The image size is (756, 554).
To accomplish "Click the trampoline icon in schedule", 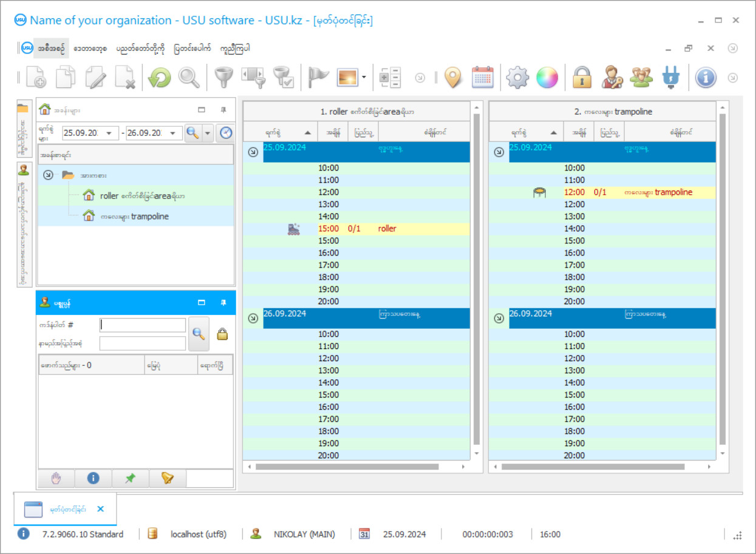I will [540, 192].
